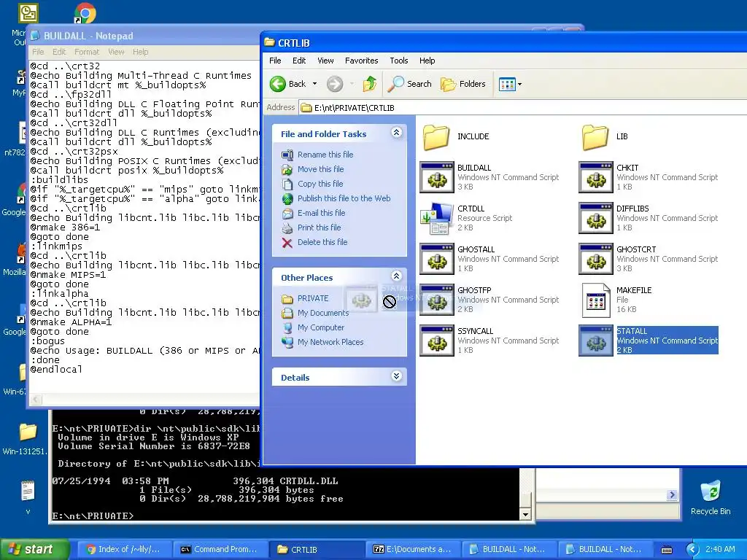This screenshot has width=747, height=560.
Task: Open the File menu in CRTLIB
Action: click(275, 61)
